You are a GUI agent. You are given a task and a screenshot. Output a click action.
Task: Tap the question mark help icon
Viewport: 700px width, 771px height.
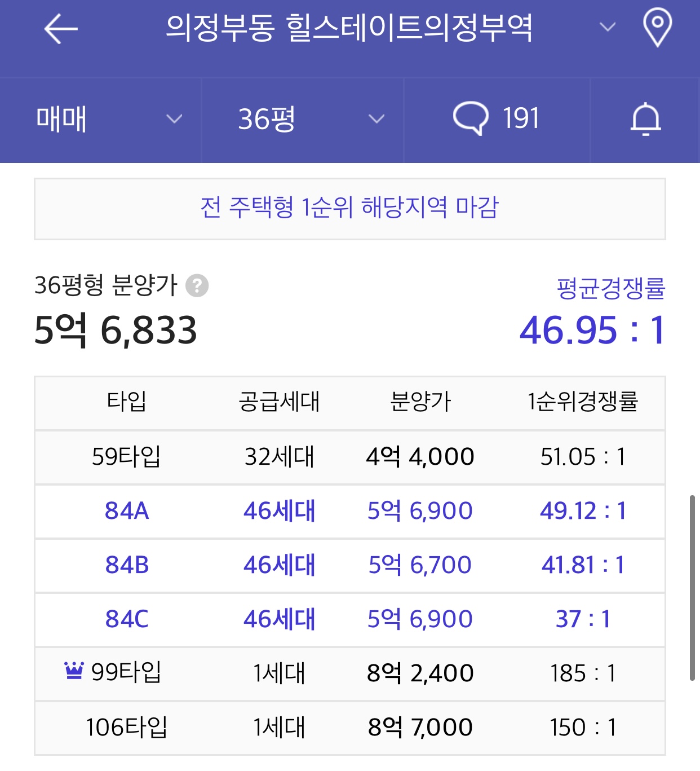pos(197,285)
